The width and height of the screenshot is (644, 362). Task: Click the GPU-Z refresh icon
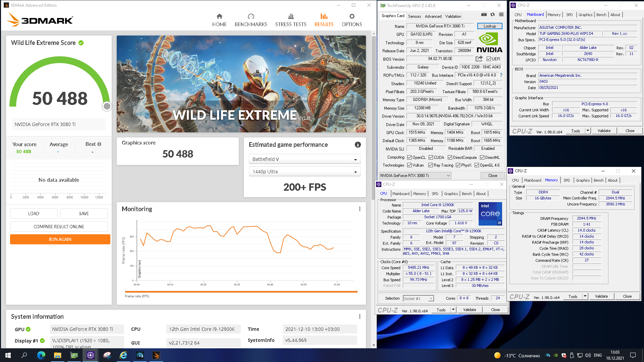pyautogui.click(x=492, y=15)
